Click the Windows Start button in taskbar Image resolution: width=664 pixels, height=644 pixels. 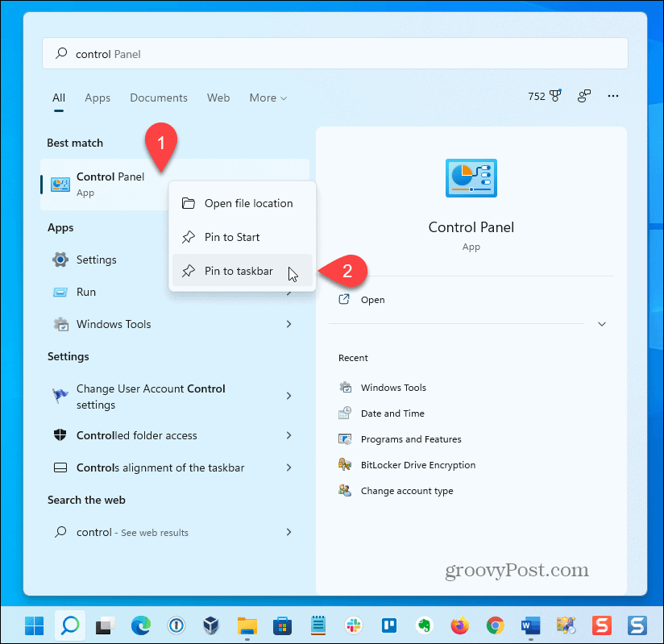tap(35, 625)
